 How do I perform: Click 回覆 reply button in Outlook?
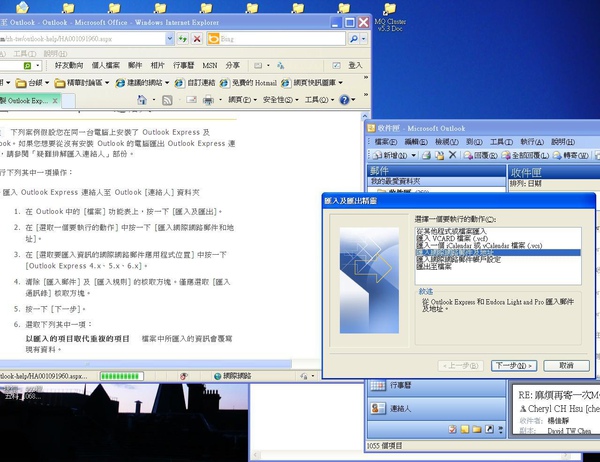480,155
